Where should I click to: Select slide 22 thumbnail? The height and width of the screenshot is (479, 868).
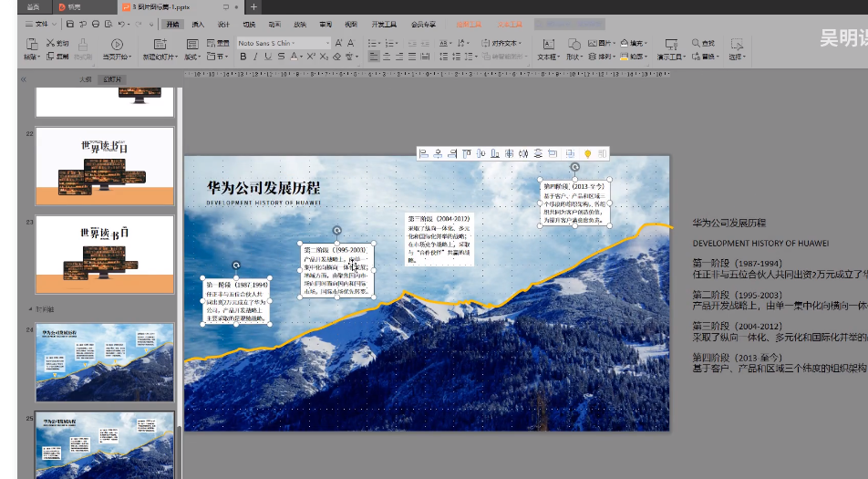point(105,166)
